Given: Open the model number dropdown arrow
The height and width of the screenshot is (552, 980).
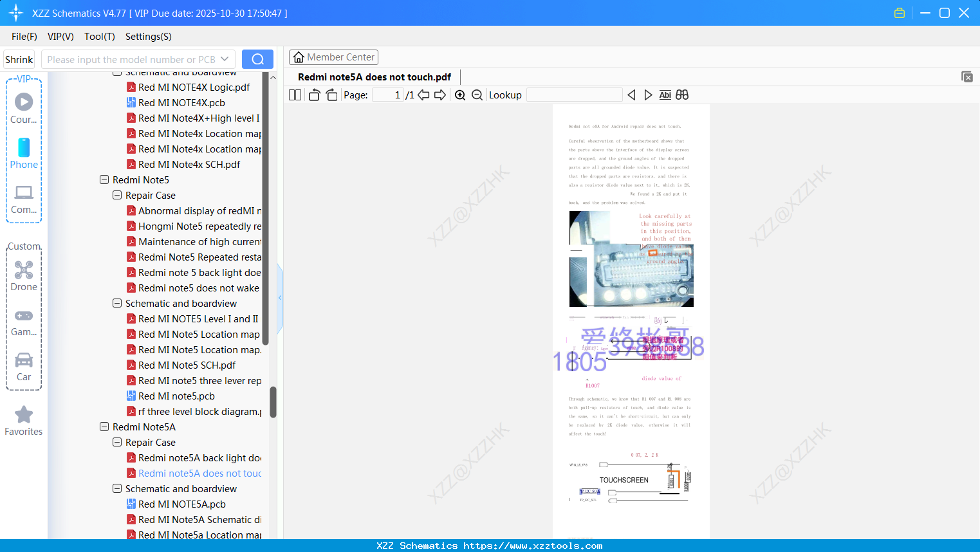Looking at the screenshot, I should coord(225,59).
